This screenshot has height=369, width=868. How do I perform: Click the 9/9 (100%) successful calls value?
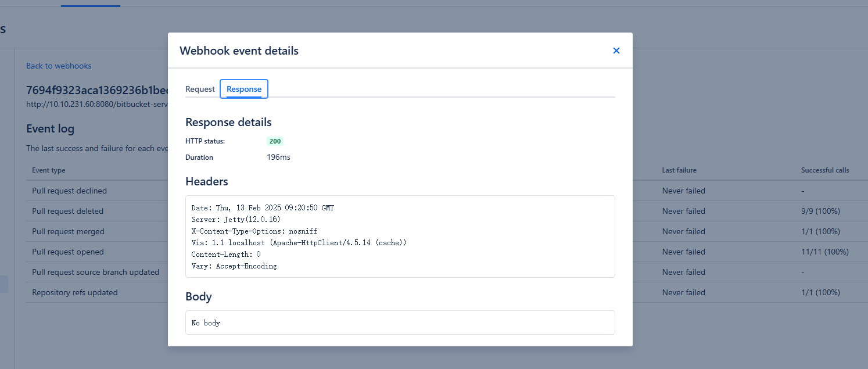820,211
